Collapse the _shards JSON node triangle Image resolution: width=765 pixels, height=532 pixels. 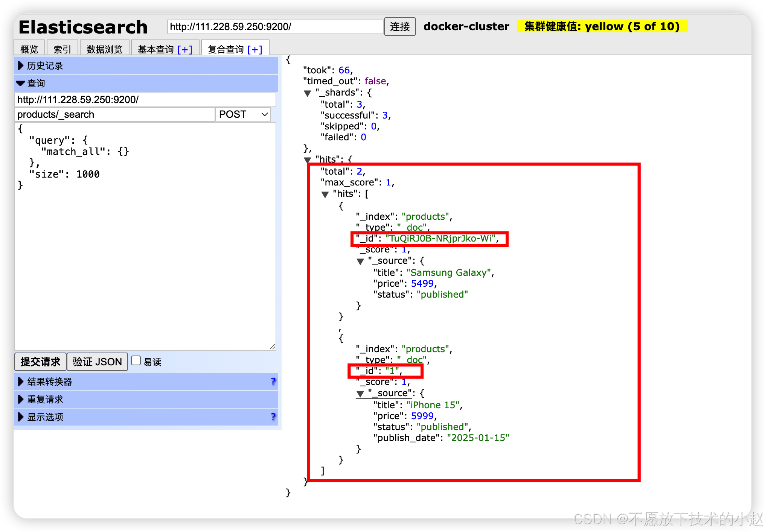(x=308, y=93)
